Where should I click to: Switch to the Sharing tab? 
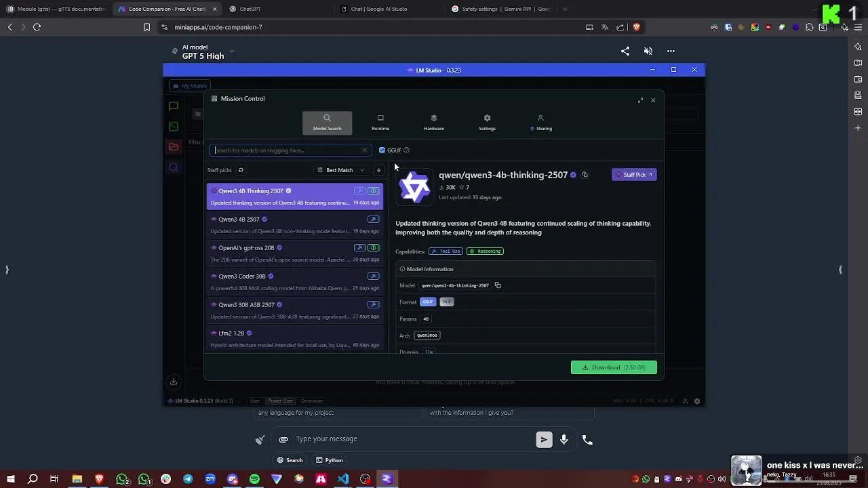pyautogui.click(x=540, y=123)
